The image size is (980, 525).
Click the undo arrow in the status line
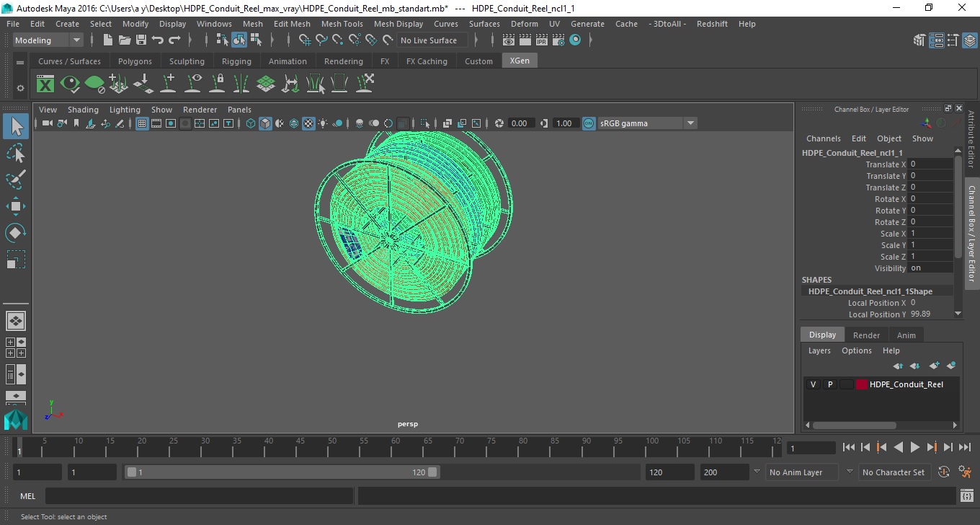(x=158, y=40)
